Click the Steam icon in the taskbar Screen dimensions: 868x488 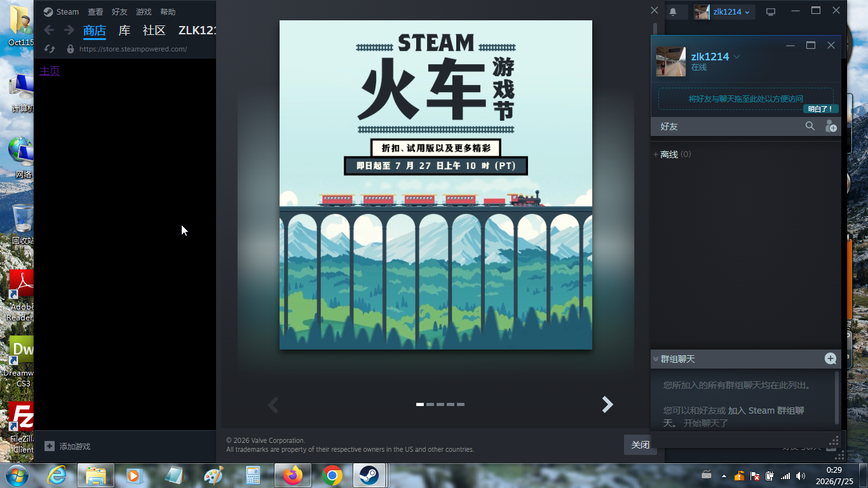369,475
